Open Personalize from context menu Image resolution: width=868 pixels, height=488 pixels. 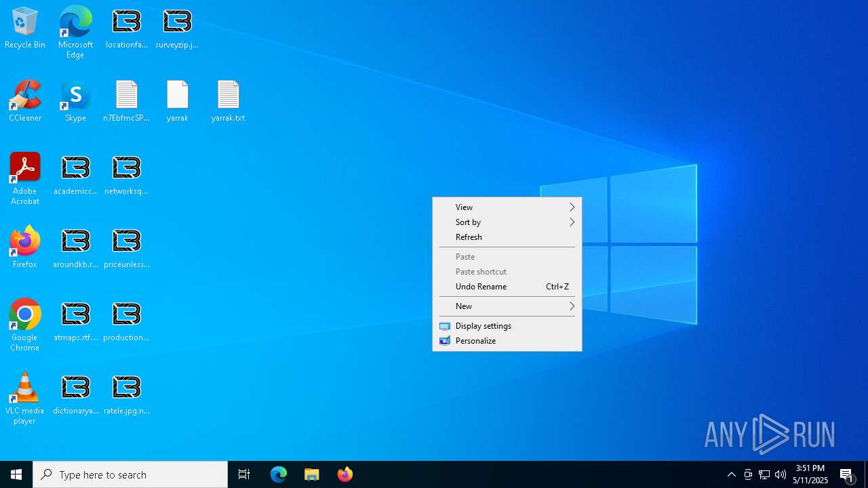(x=507, y=341)
